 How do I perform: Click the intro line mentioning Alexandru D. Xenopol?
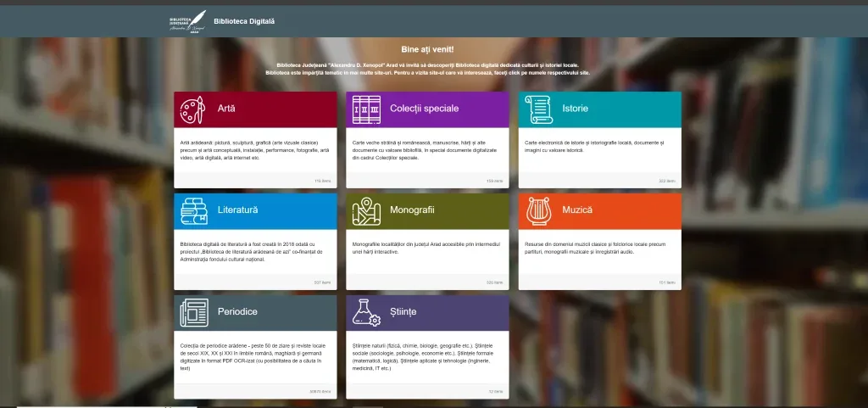(x=427, y=65)
